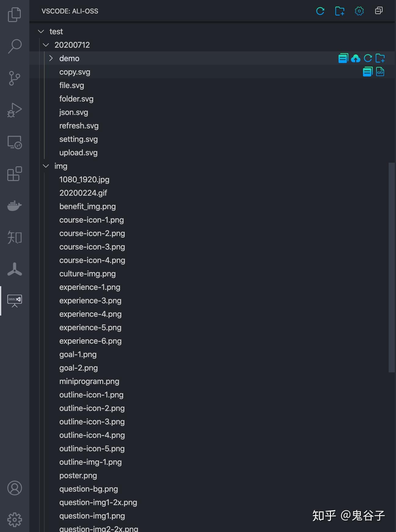This screenshot has height=532, width=396.
Task: Select the Source Control icon in activity bar
Action: pyautogui.click(x=14, y=78)
